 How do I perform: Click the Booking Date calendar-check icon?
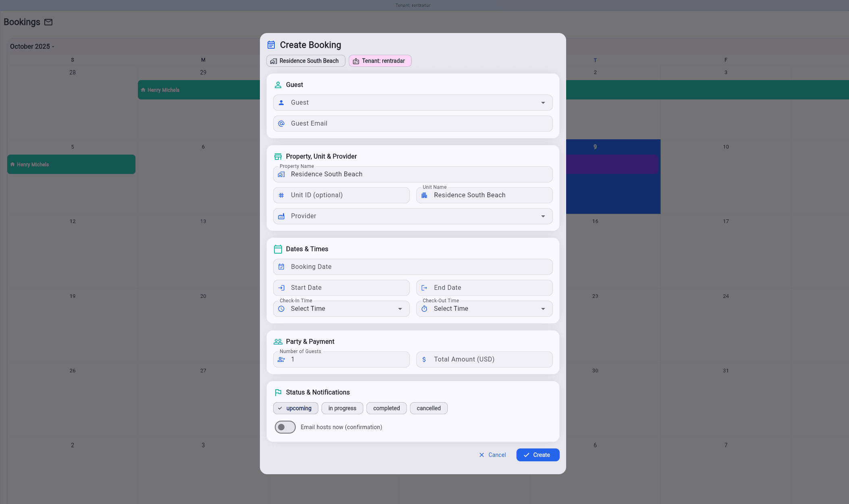point(281,267)
